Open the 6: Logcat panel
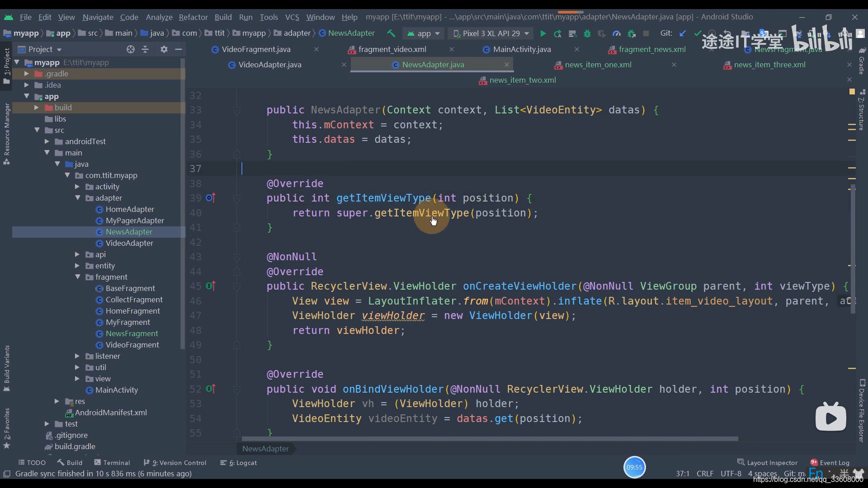 pyautogui.click(x=238, y=463)
